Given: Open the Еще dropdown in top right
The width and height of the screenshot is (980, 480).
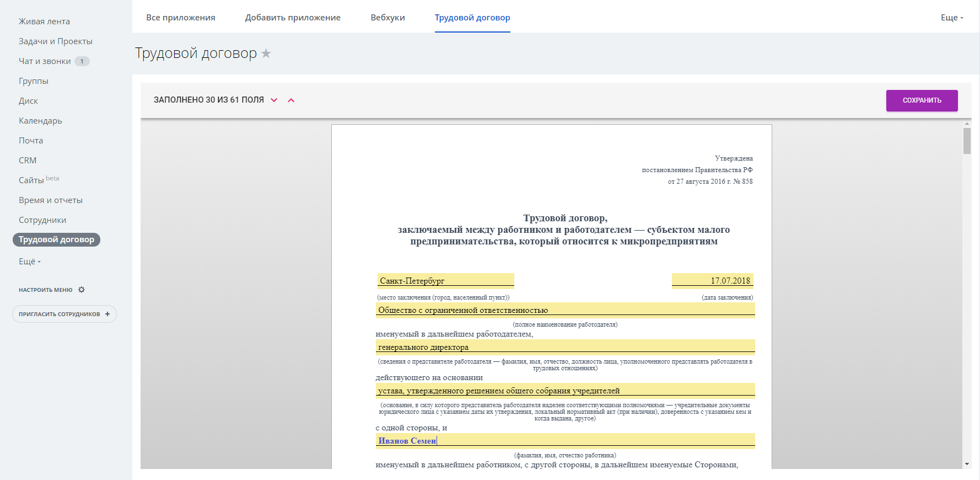Looking at the screenshot, I should (951, 18).
